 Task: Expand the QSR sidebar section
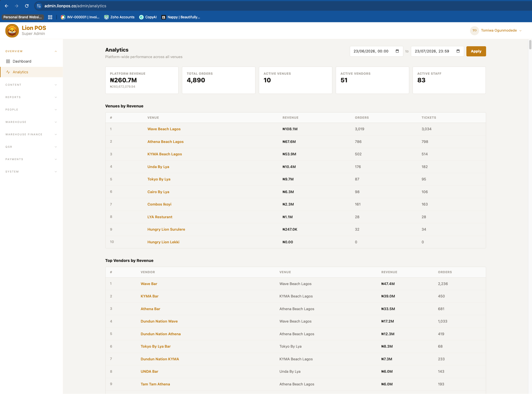pos(31,147)
